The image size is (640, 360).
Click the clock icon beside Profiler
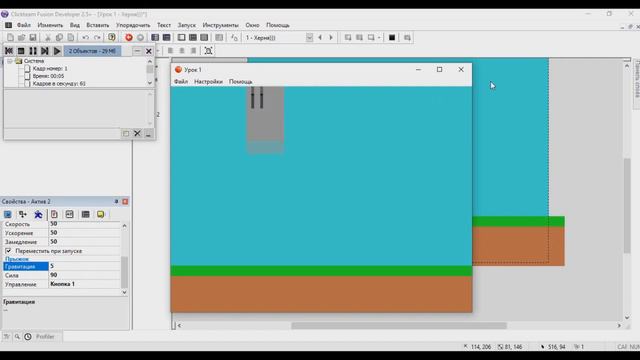(28, 337)
